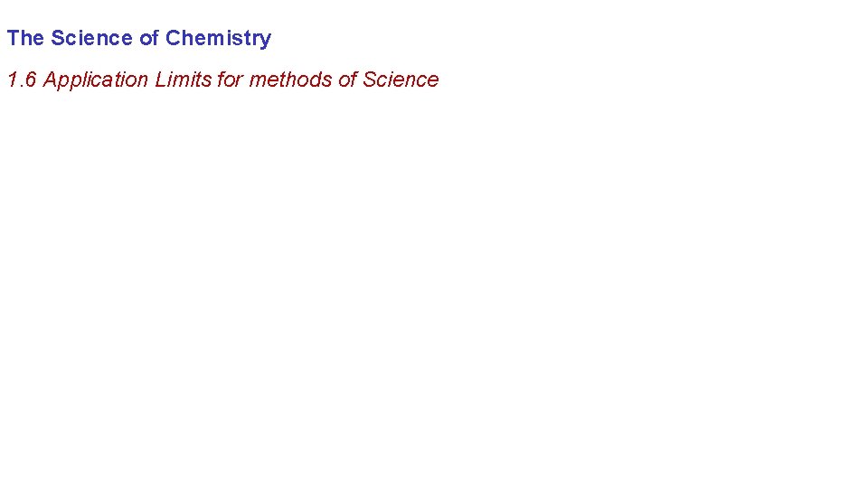Click the word 'Chemistry' in the title
868x488 pixels.
coord(218,38)
